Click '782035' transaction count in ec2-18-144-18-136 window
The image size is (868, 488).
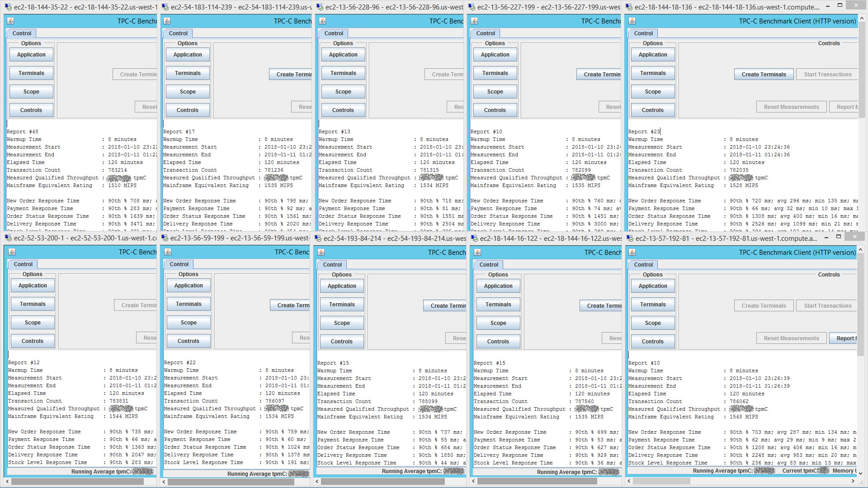(x=739, y=170)
